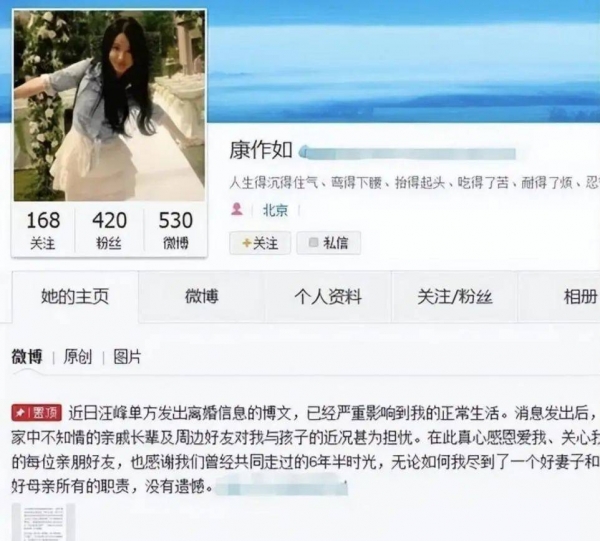
Task: Send a private message via 私信
Action: coord(329,243)
